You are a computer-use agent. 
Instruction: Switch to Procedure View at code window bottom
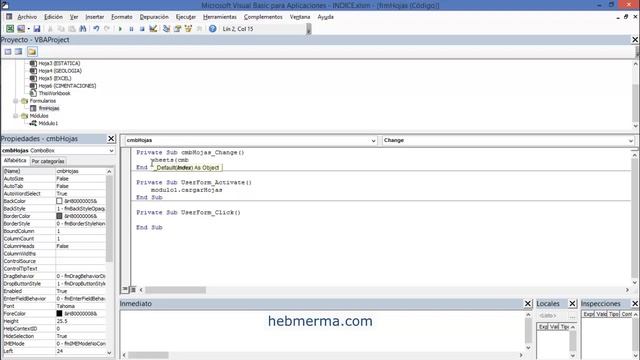point(125,289)
